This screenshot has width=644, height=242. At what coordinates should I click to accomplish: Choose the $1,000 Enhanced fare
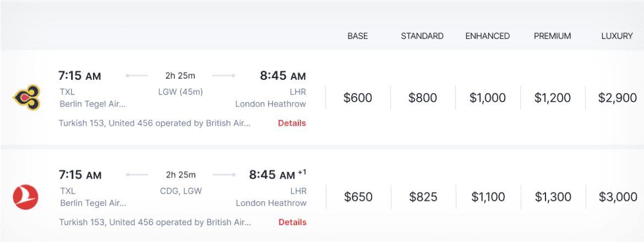tap(488, 98)
